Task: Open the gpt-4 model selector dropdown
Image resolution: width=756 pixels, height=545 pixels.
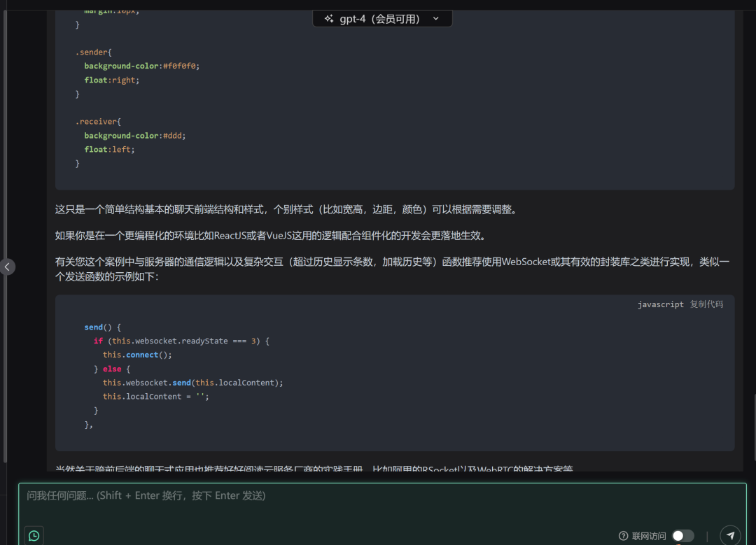Action: coord(382,19)
